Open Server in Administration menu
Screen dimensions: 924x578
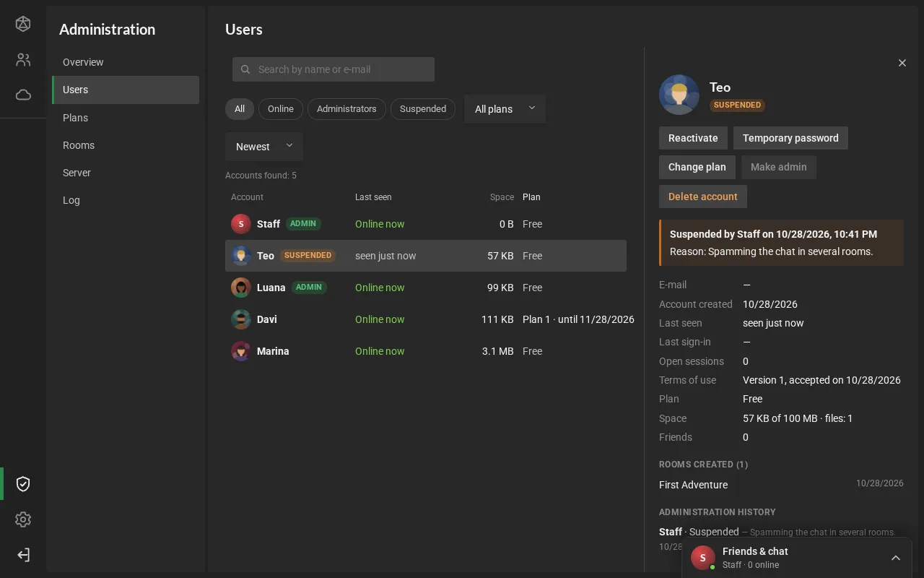coord(126,173)
